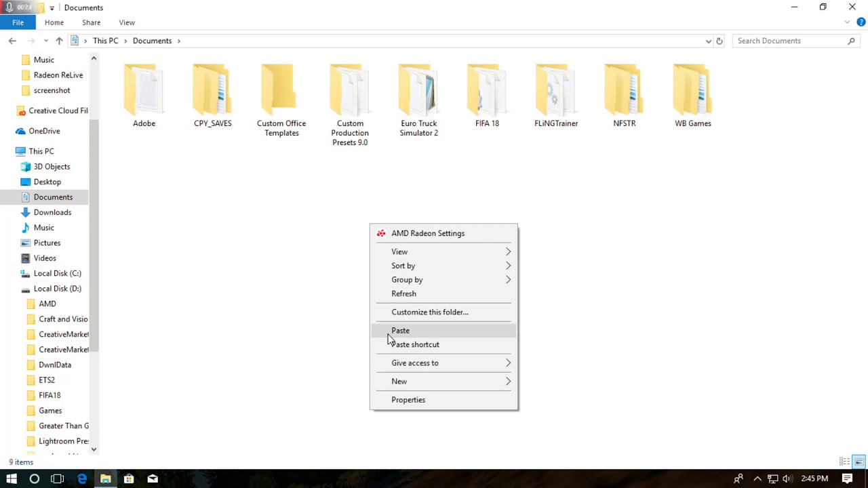Open the Adobe folder icon
The image size is (868, 488).
144,89
